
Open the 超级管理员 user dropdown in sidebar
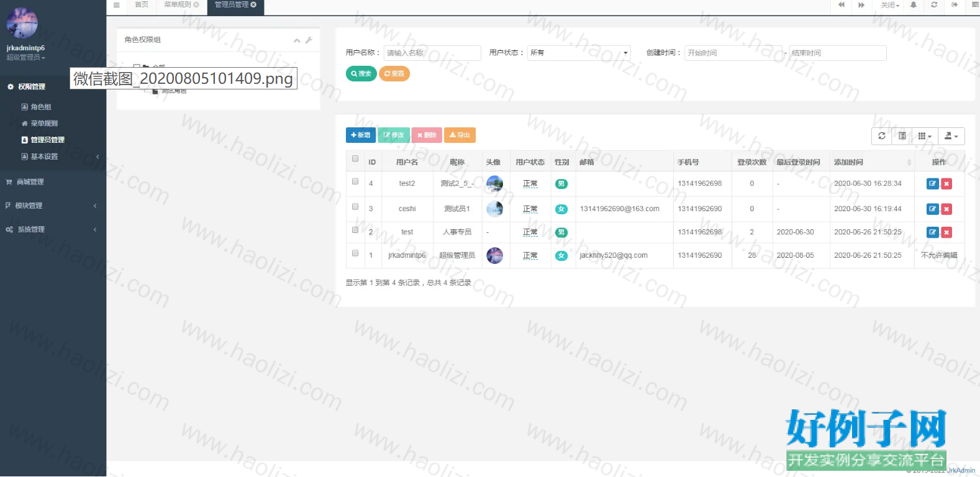click(x=25, y=58)
